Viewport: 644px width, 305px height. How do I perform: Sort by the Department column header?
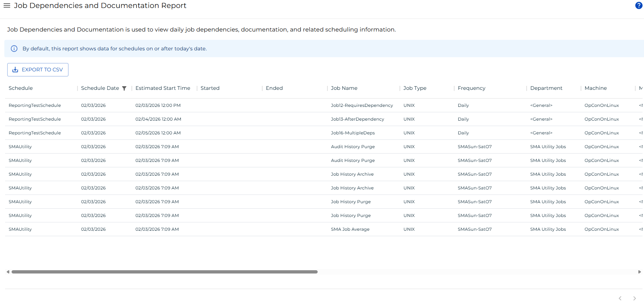coord(546,88)
